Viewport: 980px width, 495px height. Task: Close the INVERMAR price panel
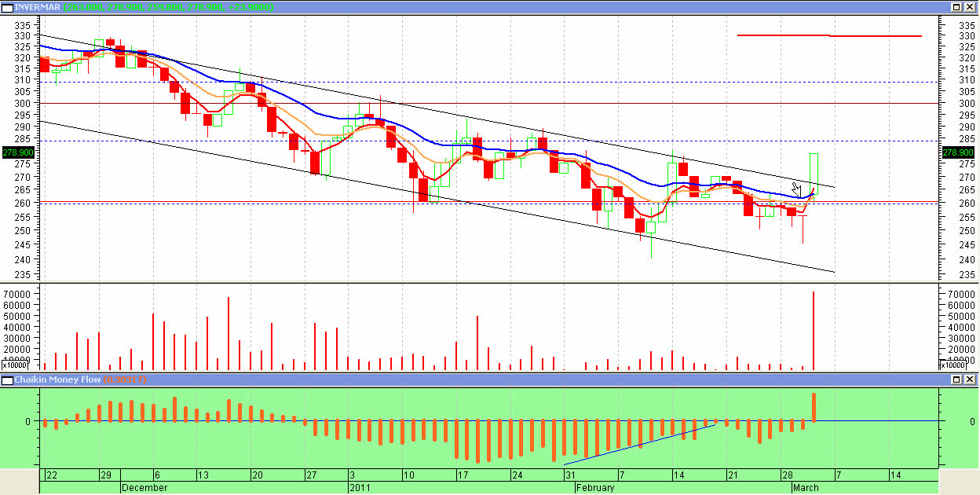tap(971, 7)
